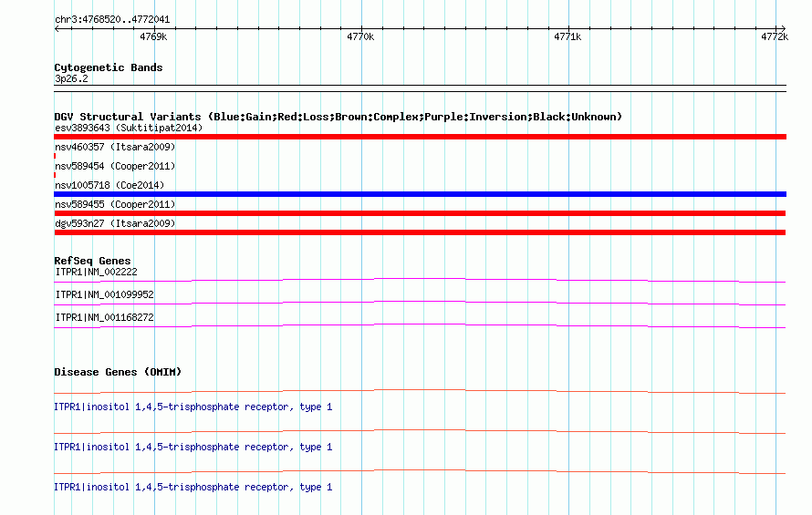
Task: Click the chr3:4768520..4772041 region label
Action: click(x=112, y=20)
